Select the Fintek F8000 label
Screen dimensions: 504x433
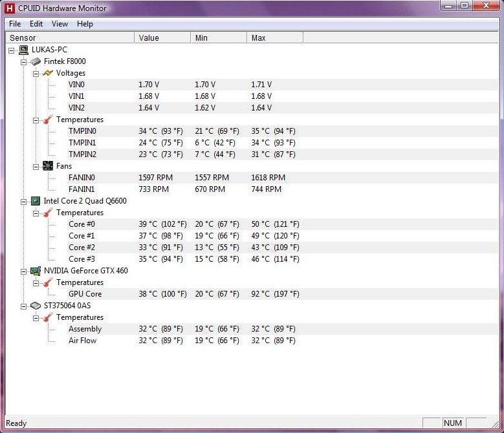tap(65, 61)
